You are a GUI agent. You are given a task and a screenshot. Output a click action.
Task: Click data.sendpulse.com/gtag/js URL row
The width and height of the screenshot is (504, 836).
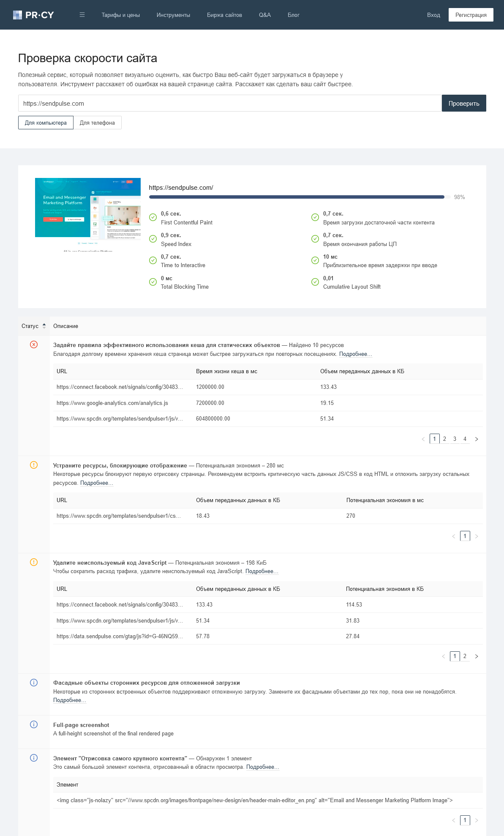pos(268,637)
